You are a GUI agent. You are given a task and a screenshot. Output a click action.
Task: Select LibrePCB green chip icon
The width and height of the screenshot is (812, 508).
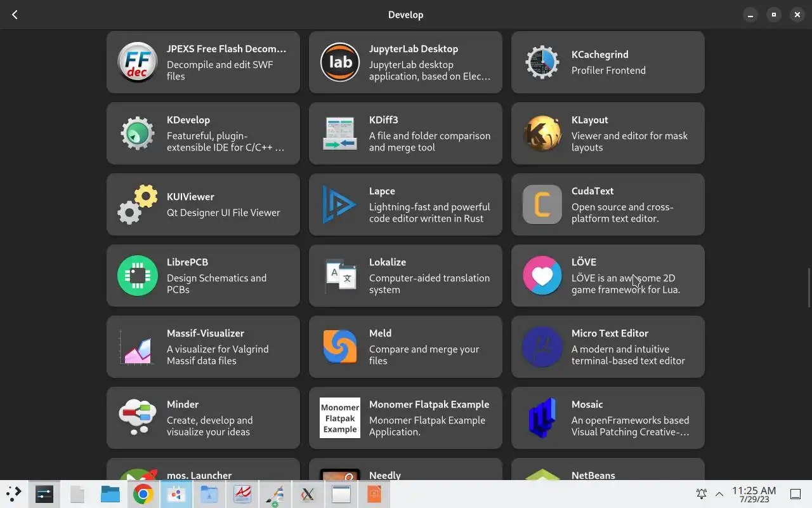[138, 276]
